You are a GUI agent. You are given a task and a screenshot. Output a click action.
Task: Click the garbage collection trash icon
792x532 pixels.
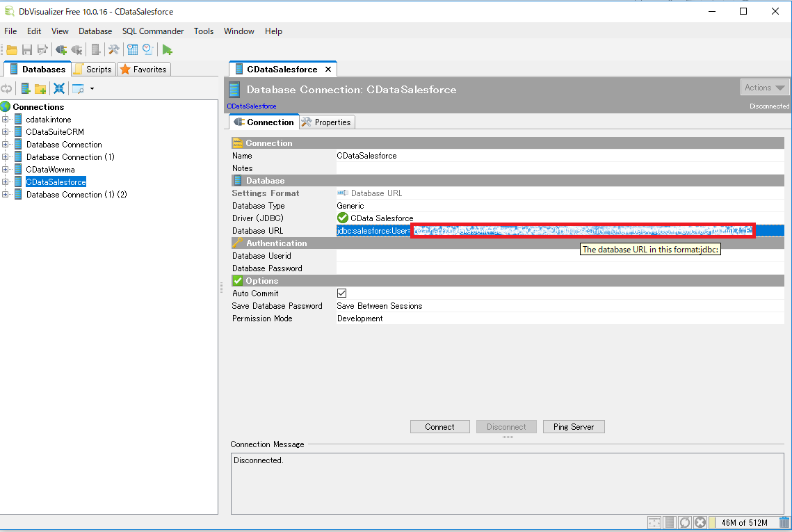[x=784, y=522]
